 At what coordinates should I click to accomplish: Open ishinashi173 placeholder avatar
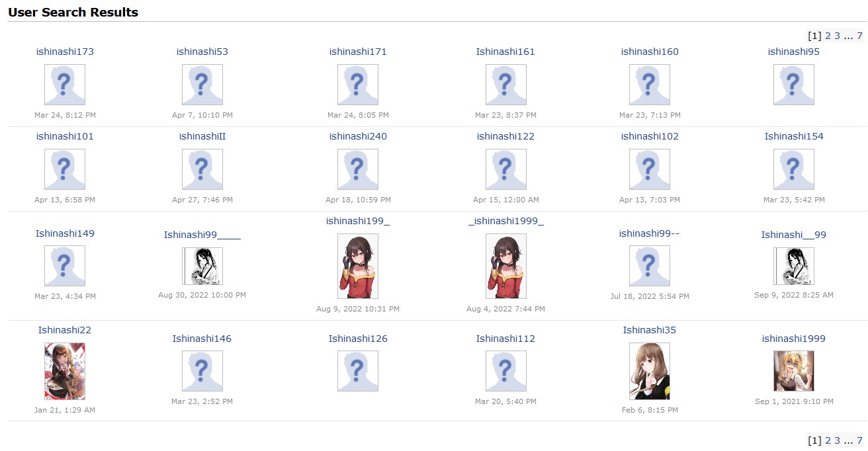pos(65,85)
